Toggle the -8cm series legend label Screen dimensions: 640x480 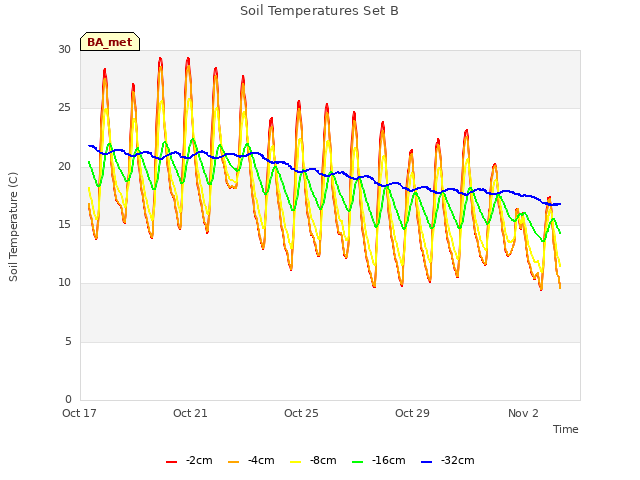[x=323, y=460]
